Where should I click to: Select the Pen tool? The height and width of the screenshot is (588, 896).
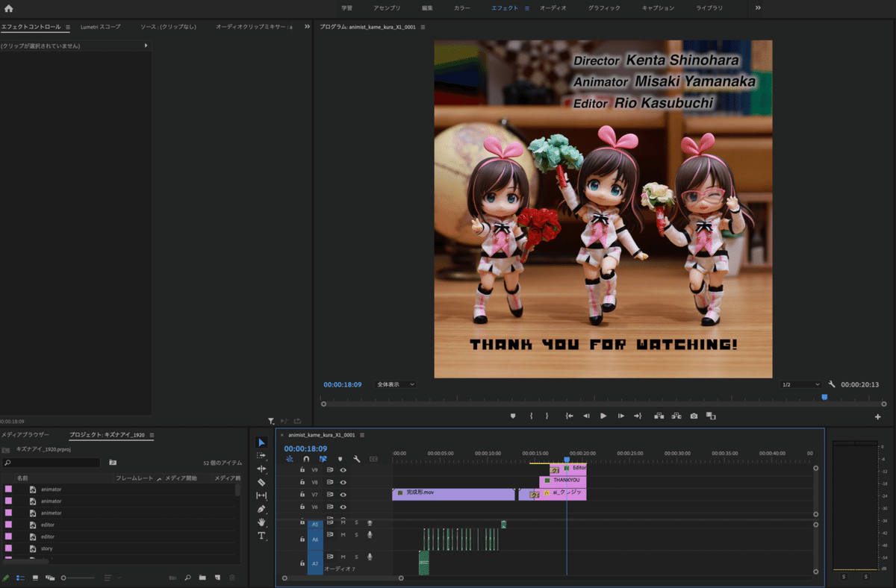(261, 509)
